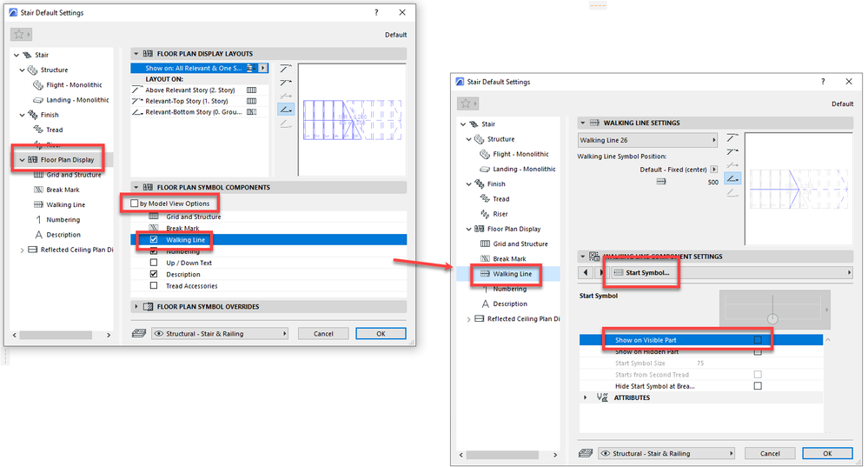Image resolution: width=868 pixels, height=467 pixels.
Task: Select Above Relevant Story layout icon in right dialog
Action: (x=732, y=138)
